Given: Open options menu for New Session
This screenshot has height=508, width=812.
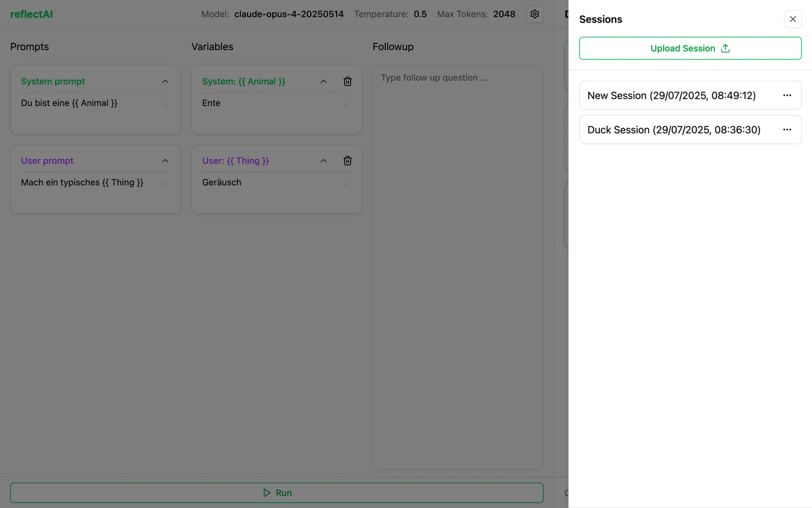Looking at the screenshot, I should (787, 95).
